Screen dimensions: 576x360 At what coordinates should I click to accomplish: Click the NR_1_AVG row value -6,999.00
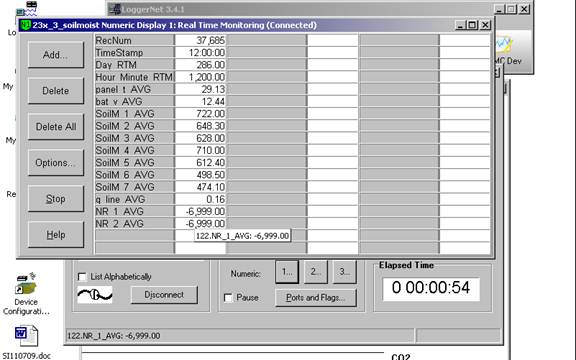(x=201, y=211)
